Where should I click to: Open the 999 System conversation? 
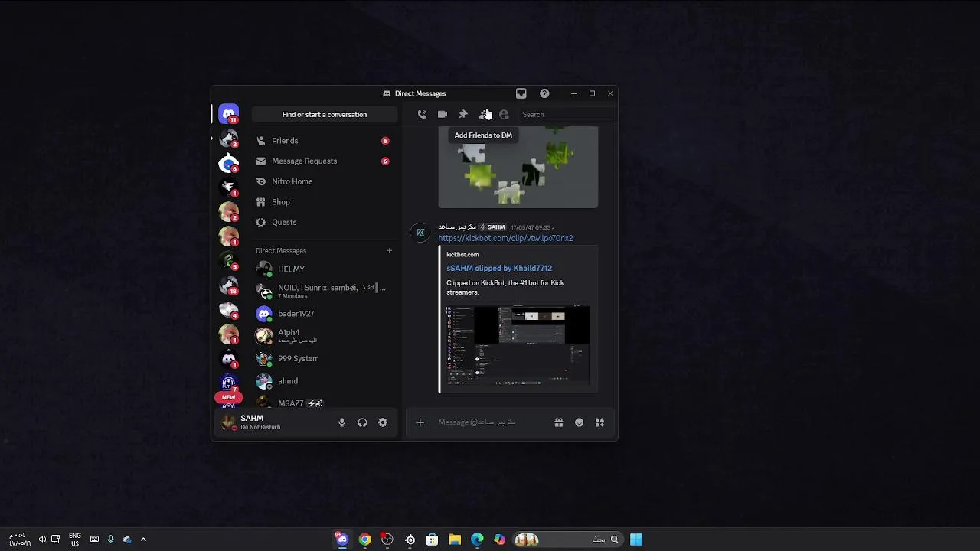[x=323, y=358]
